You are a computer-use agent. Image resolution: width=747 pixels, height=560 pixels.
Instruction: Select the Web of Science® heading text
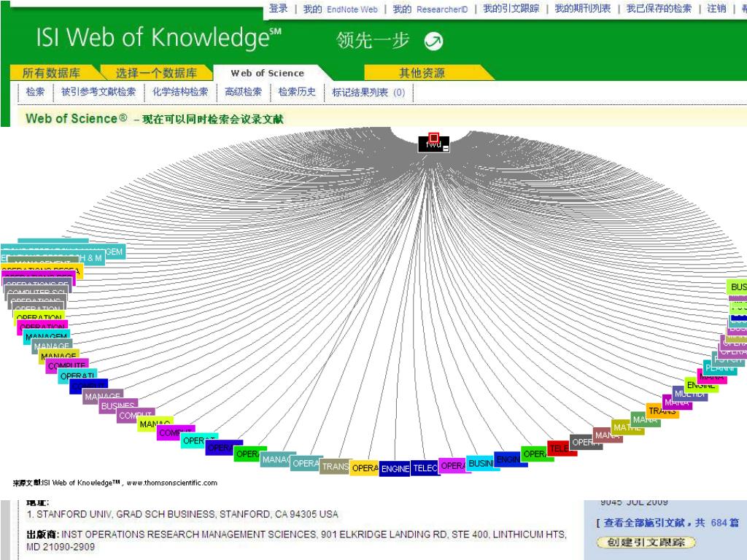pyautogui.click(x=76, y=118)
